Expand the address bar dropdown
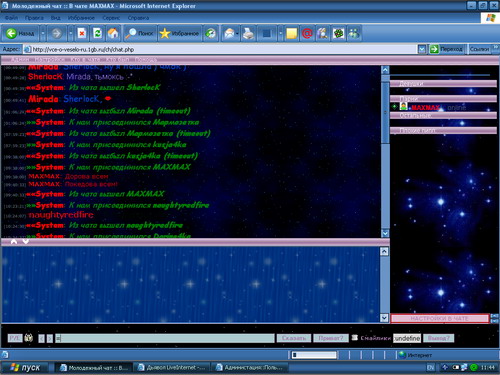Image resolution: width=500 pixels, height=375 pixels. 422,49
